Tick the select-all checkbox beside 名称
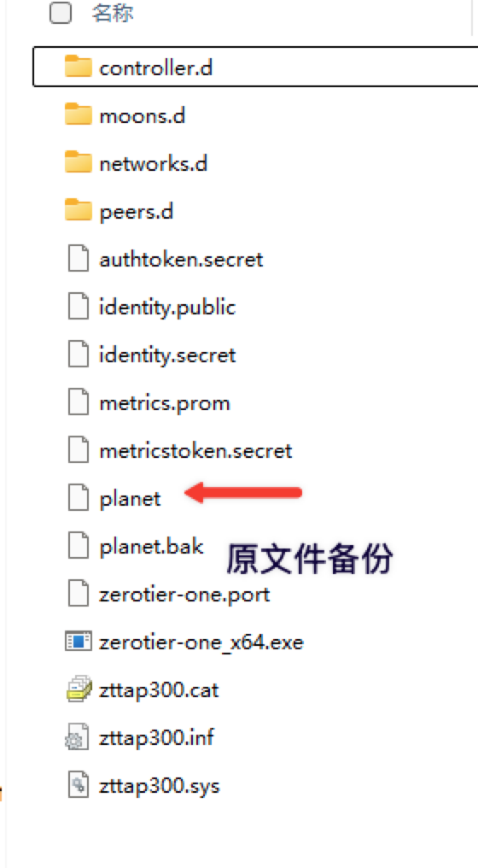The image size is (478, 868). [61, 13]
